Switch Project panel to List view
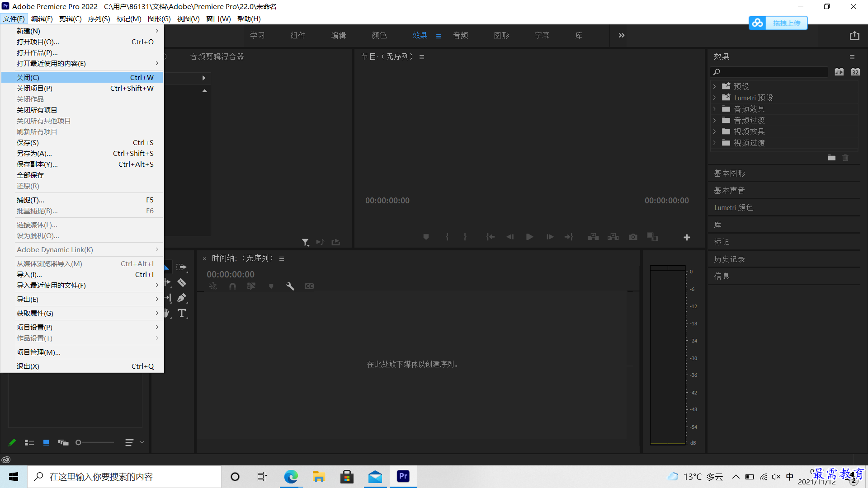The image size is (868, 488). (29, 442)
